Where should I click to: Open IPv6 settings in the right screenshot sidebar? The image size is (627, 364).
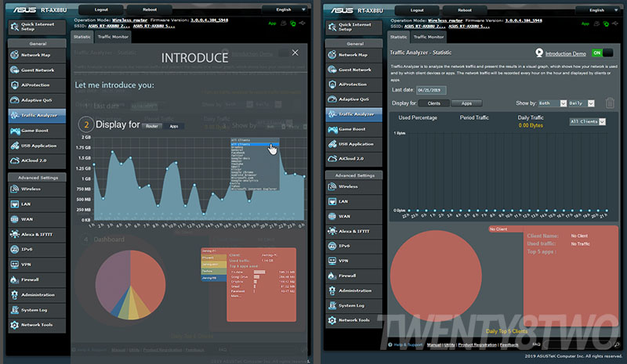coord(354,246)
